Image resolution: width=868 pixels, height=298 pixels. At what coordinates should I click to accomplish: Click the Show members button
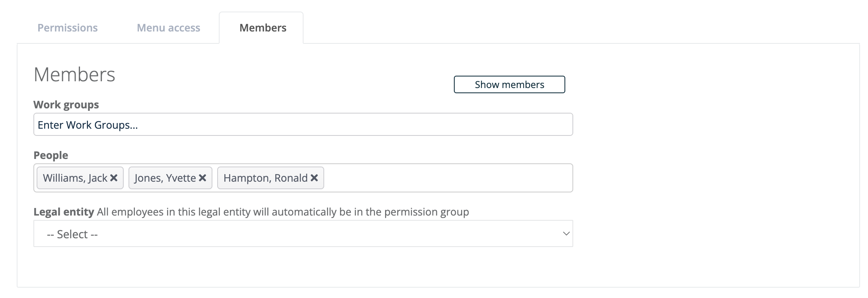510,84
